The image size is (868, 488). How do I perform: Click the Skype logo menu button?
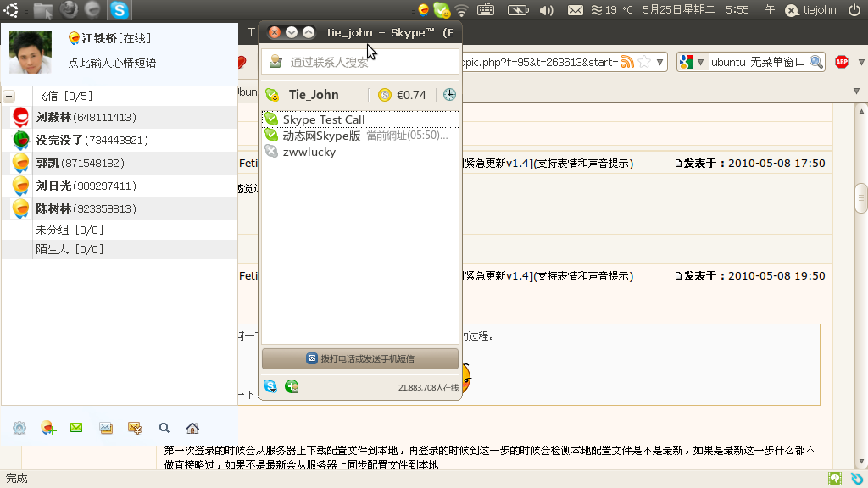270,386
